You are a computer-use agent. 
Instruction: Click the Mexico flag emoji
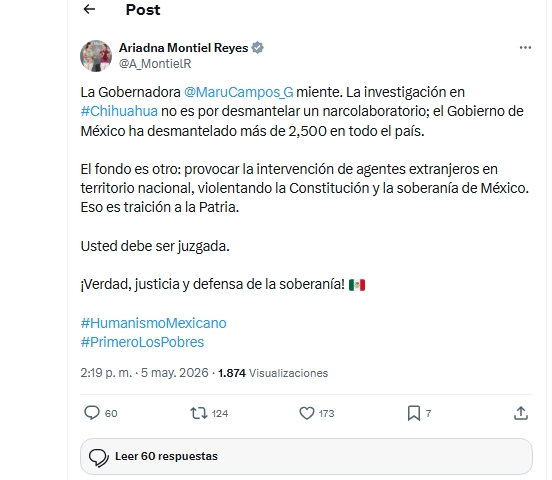(x=357, y=285)
